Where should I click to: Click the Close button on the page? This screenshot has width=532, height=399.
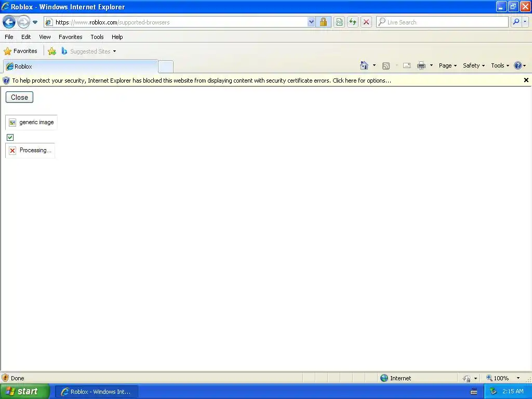[19, 97]
